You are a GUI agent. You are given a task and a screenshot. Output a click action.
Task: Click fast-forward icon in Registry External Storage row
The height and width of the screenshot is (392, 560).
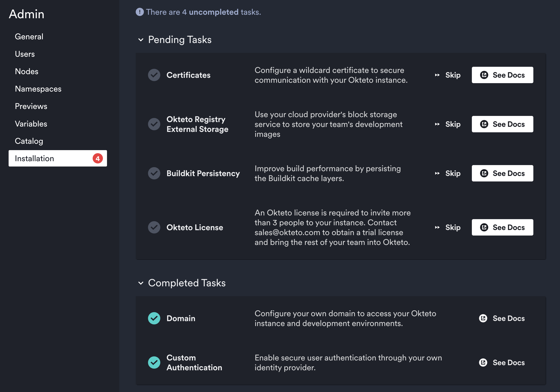tap(437, 124)
